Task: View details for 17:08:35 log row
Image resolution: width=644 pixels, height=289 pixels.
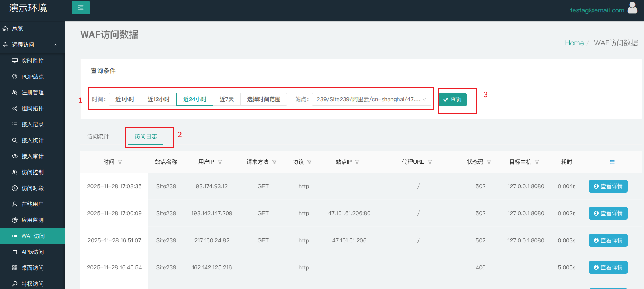Action: click(608, 186)
